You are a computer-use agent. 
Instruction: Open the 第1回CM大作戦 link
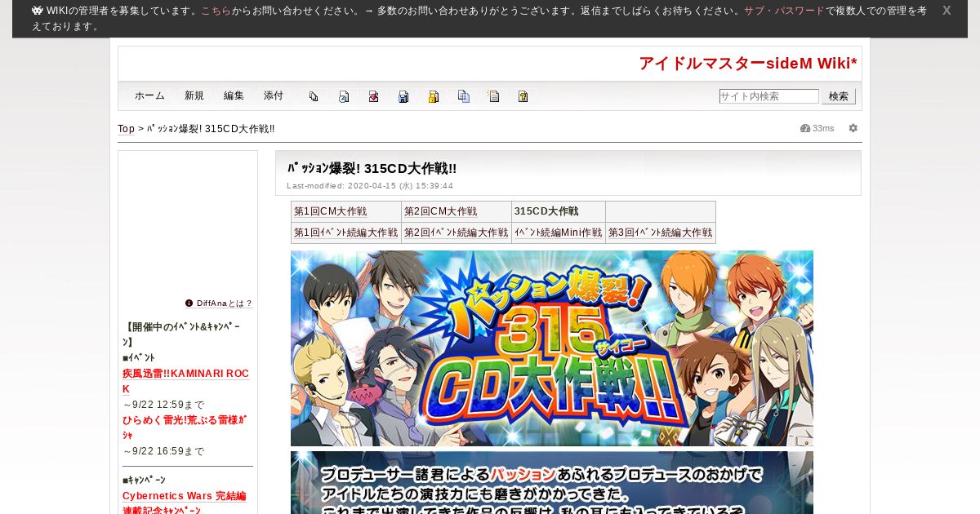tap(330, 211)
